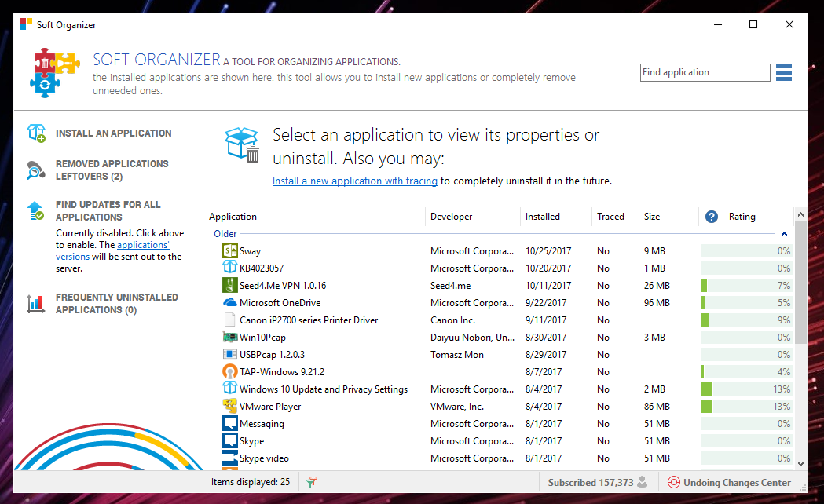Click the 96 MB size value
The height and width of the screenshot is (504, 824).
657,303
